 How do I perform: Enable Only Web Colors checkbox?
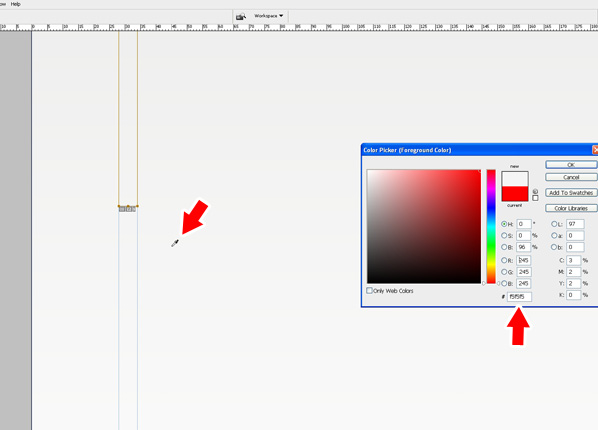point(369,291)
